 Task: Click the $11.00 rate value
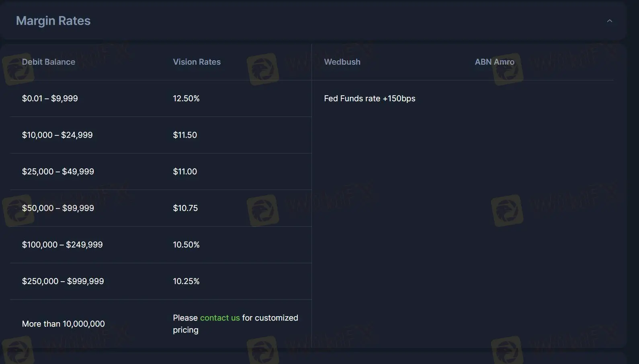[185, 172]
